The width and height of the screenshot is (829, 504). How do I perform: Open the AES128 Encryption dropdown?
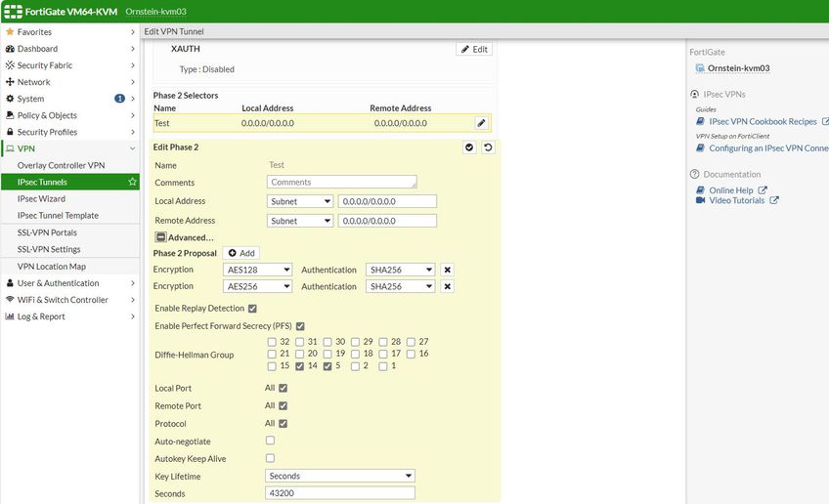[258, 270]
